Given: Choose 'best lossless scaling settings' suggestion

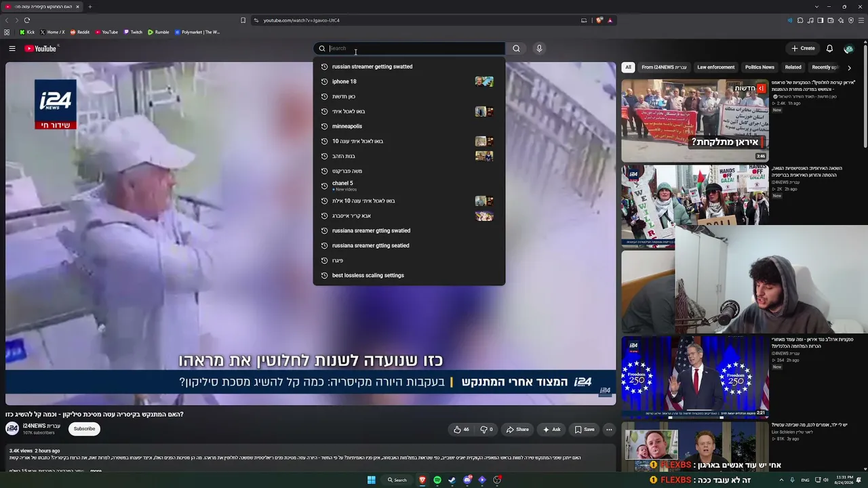Looking at the screenshot, I should pyautogui.click(x=409, y=275).
